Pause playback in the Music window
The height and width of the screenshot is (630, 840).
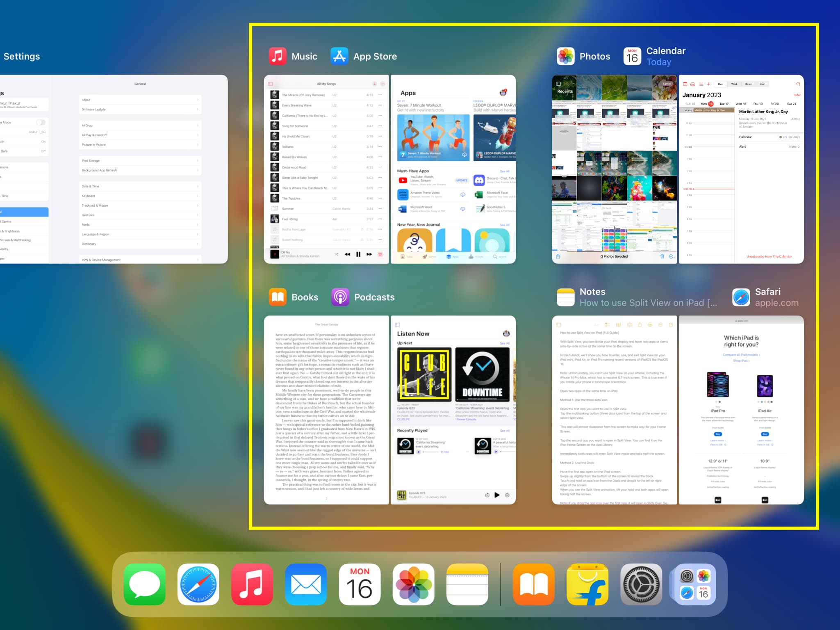pos(358,254)
